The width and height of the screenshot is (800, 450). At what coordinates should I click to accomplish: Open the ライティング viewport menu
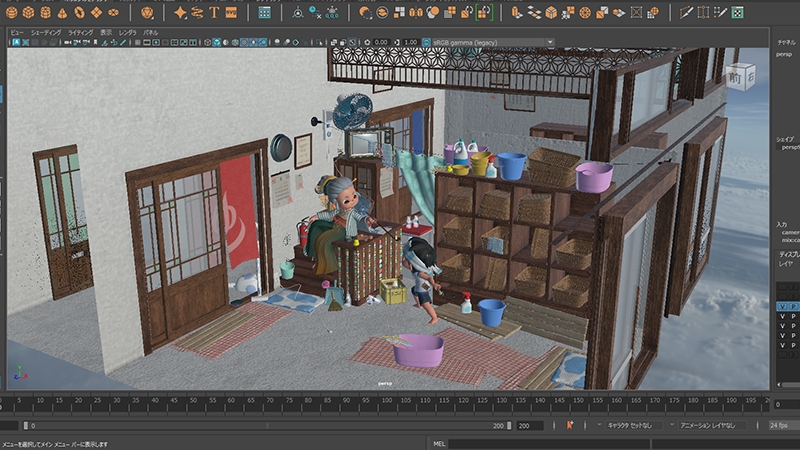click(80, 32)
